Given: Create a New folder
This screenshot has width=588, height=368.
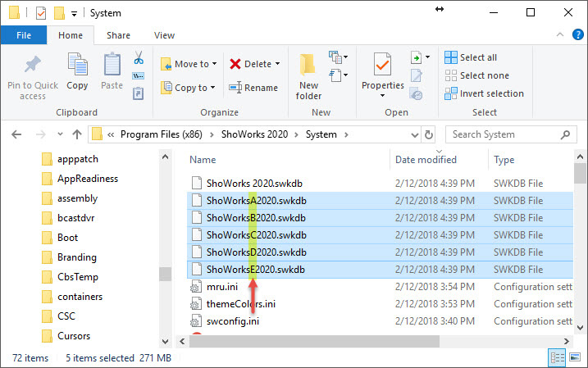Looking at the screenshot, I should point(308,77).
